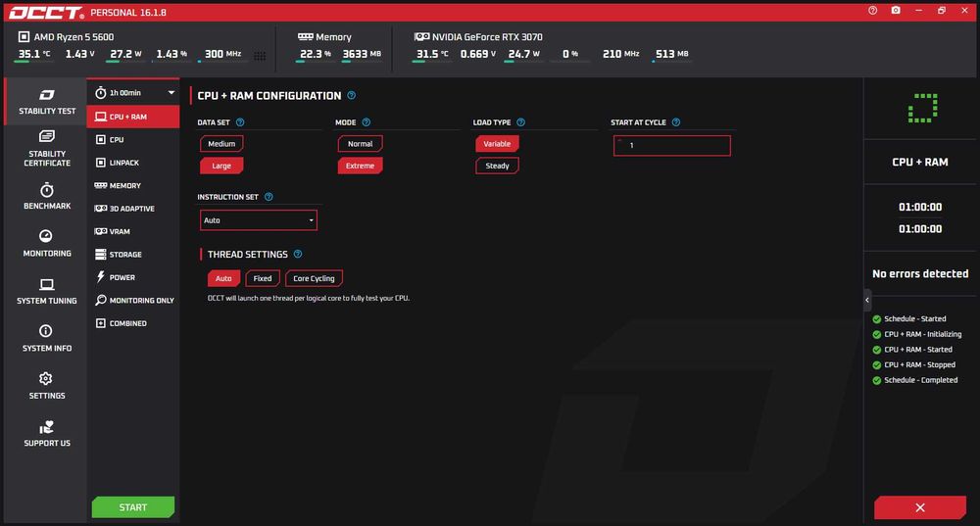Image resolution: width=980 pixels, height=526 pixels.
Task: Select the Memory test
Action: [133, 185]
